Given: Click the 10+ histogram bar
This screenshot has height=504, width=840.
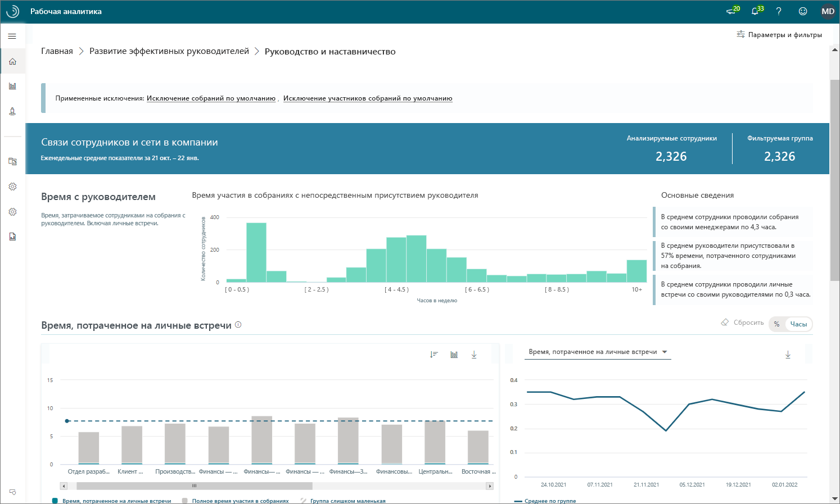Looking at the screenshot, I should tap(636, 271).
